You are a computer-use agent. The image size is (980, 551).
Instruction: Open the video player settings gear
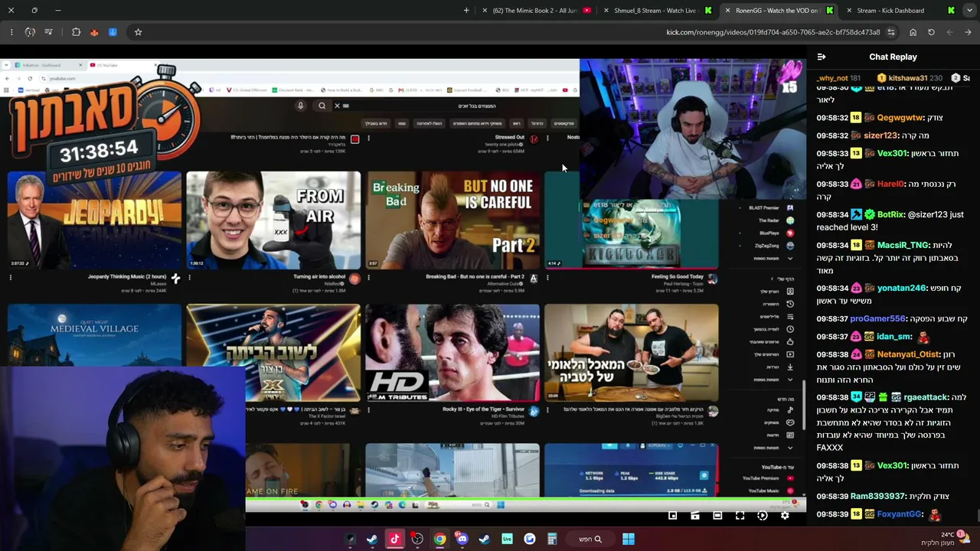(x=785, y=516)
